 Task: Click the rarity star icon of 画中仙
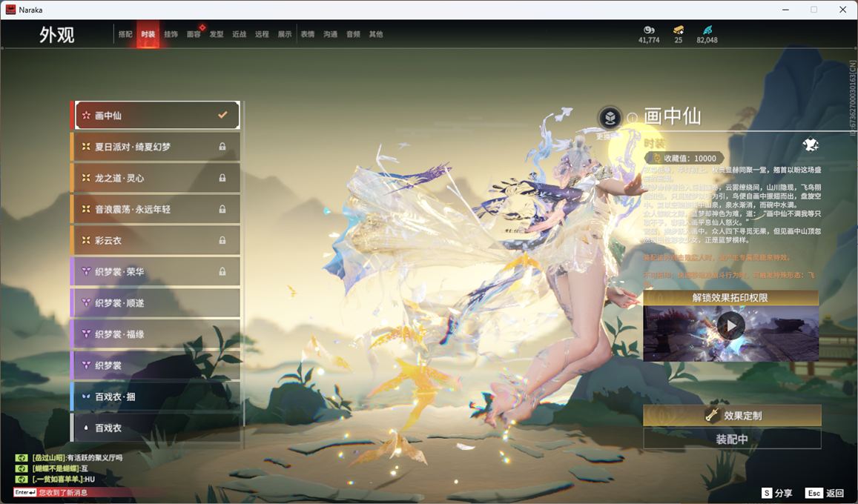86,116
